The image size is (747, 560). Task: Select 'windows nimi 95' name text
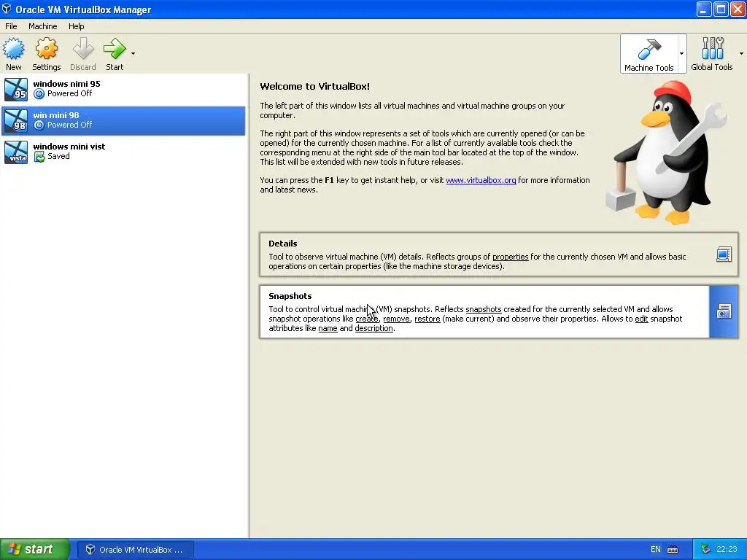click(66, 84)
